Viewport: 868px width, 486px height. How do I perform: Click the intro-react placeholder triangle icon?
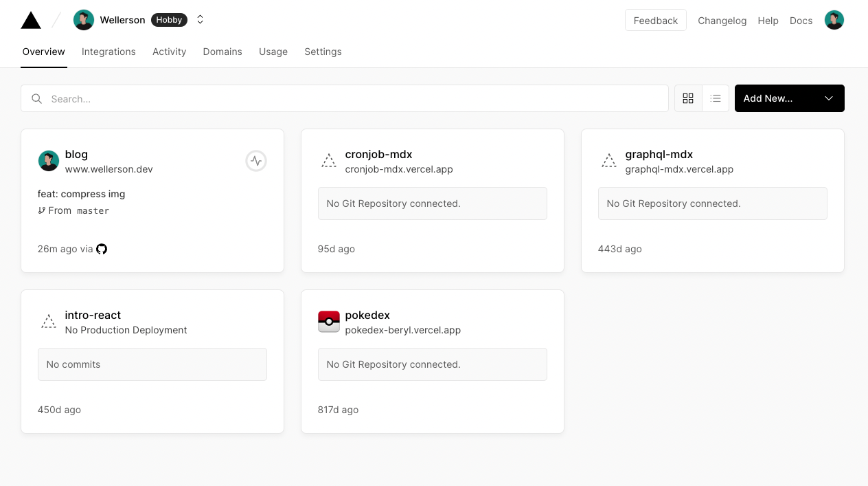click(49, 322)
